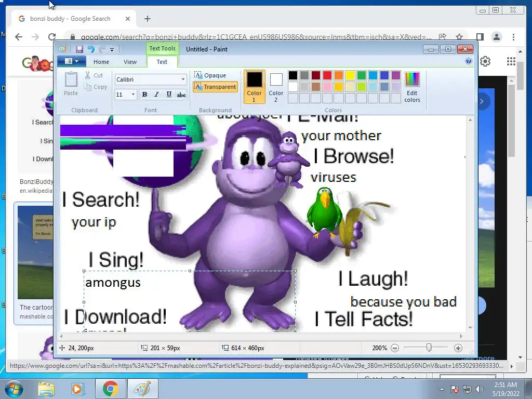
Task: Open the Customize Quick Access Toolbar arrow
Action: (112, 50)
